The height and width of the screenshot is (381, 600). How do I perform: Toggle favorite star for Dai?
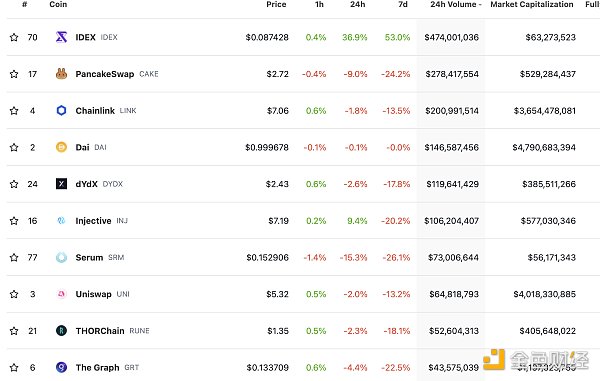pos(14,147)
